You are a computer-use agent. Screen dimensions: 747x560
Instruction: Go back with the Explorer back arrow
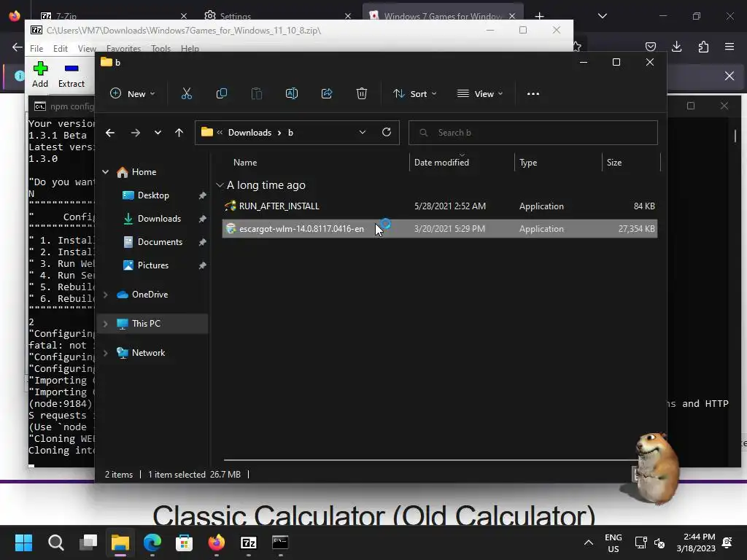110,133
